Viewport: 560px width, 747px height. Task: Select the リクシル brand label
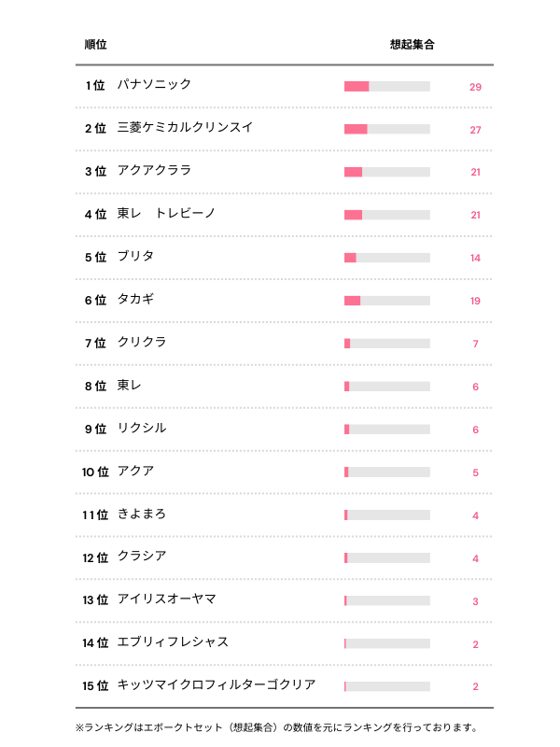[x=142, y=429]
